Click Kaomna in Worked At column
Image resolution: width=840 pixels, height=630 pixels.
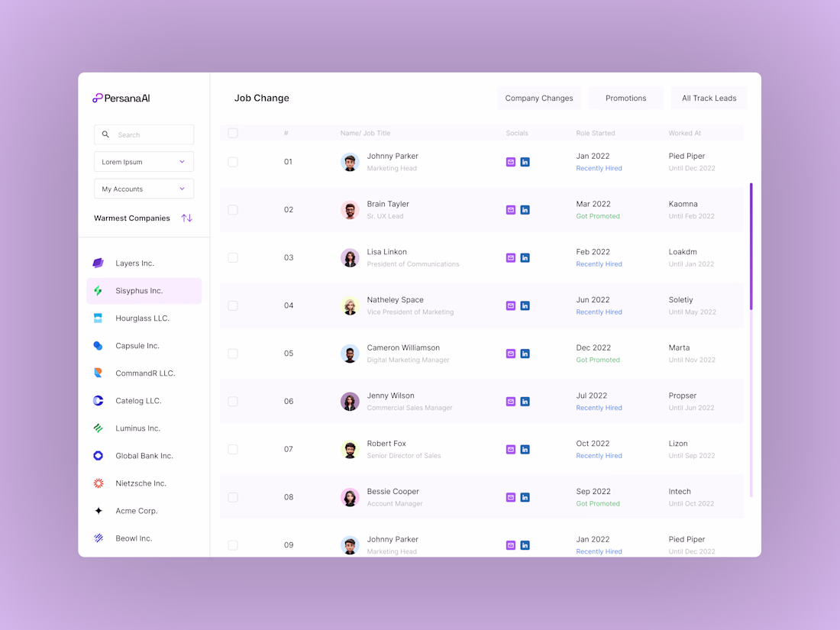(x=683, y=204)
